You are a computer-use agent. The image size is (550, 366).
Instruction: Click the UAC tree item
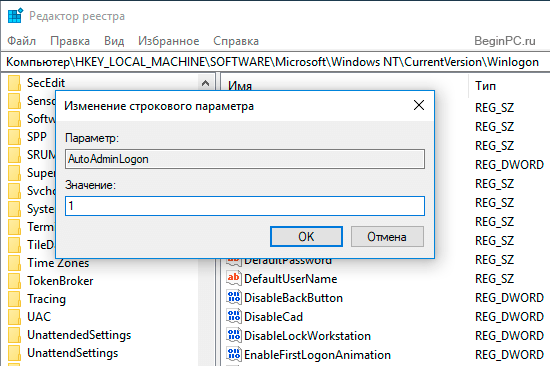(x=39, y=317)
